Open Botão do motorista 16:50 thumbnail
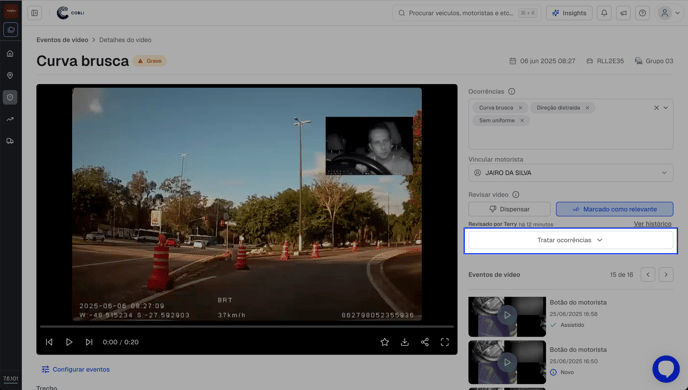 click(507, 362)
